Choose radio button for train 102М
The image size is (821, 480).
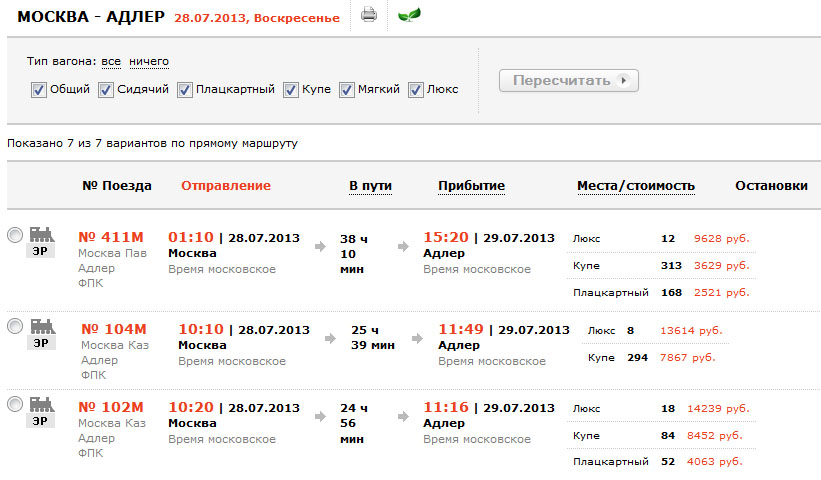point(14,404)
